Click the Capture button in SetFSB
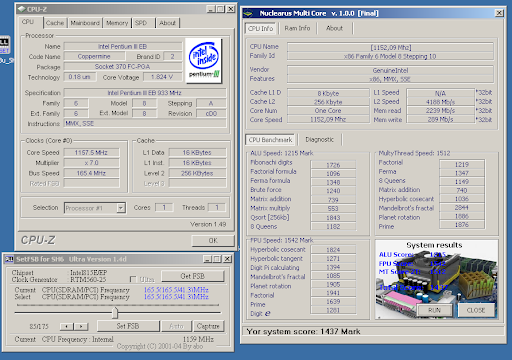Image resolution: width=512 pixels, height=360 pixels. (208, 326)
